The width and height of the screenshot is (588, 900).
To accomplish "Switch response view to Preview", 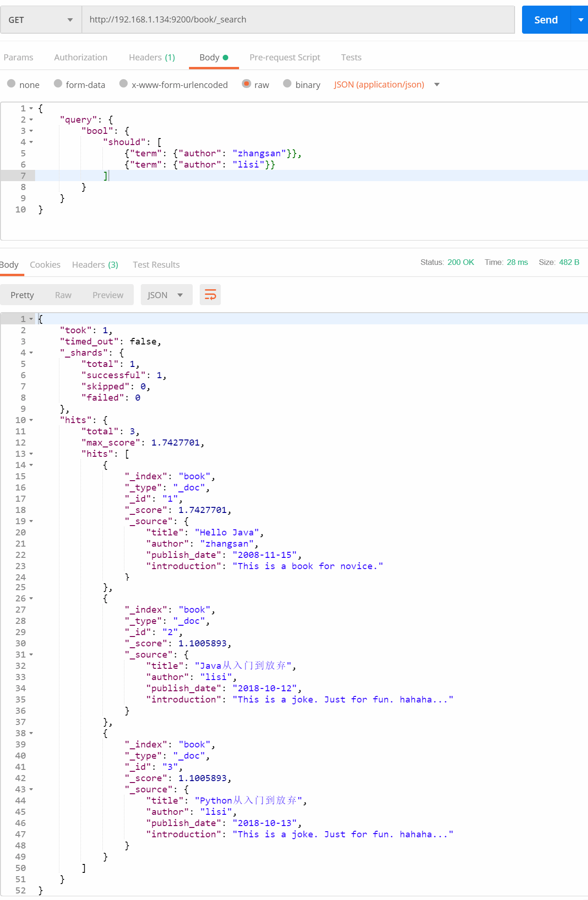I will click(108, 295).
